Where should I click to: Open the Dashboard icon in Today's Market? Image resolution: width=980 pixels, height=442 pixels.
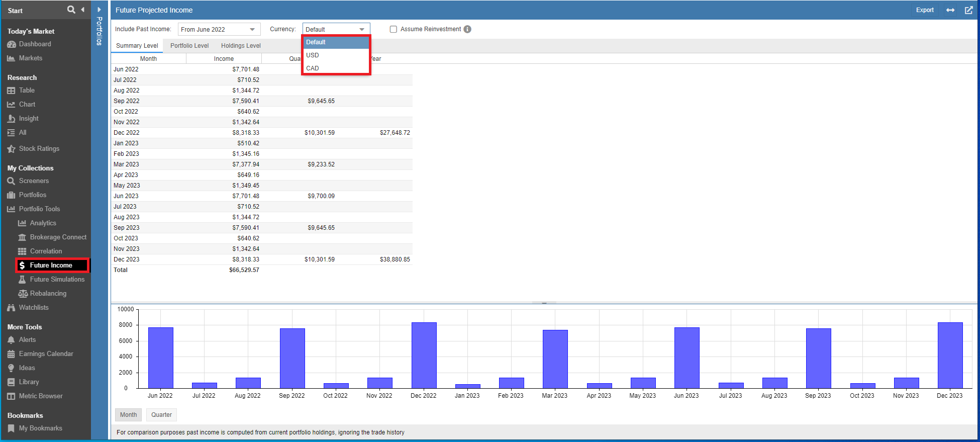tap(11, 44)
